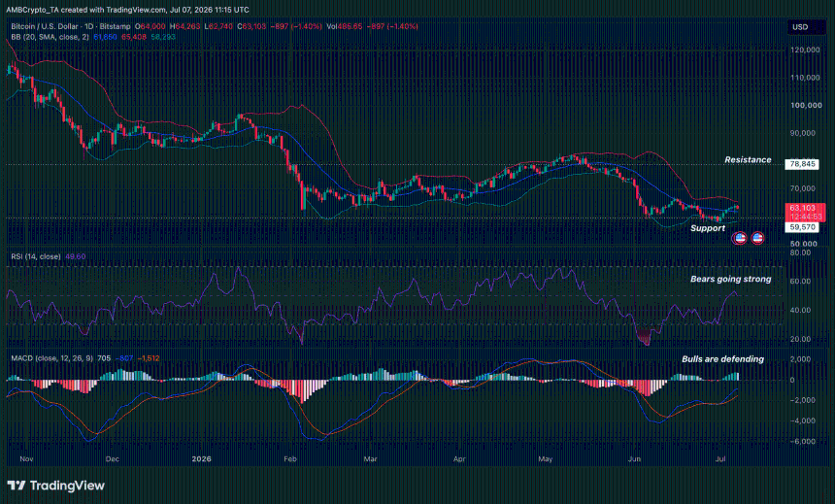Click the Jul label on time axis
This screenshot has height=504, width=835.
click(x=720, y=458)
